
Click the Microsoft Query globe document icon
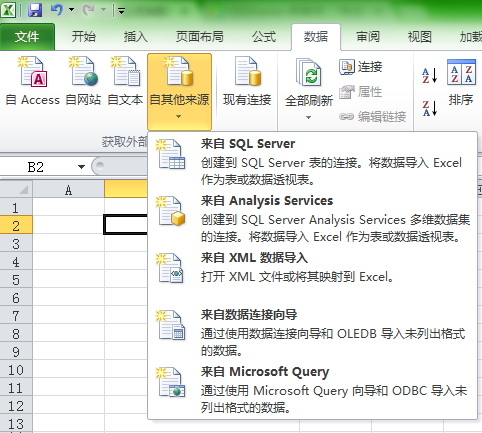point(171,382)
